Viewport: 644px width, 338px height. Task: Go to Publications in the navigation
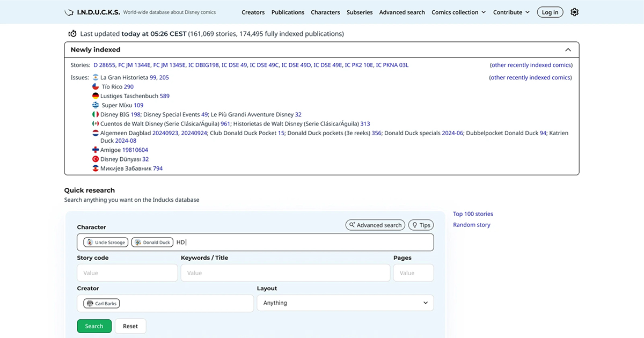pos(288,12)
